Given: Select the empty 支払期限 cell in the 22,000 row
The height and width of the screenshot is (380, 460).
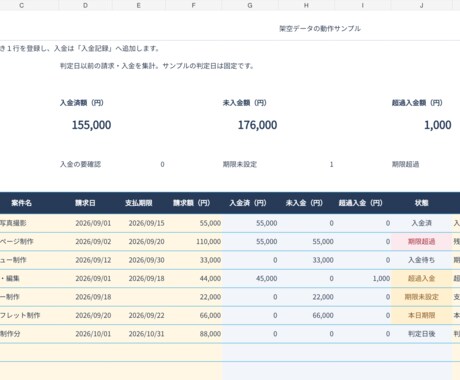Looking at the screenshot, I should (x=139, y=297).
